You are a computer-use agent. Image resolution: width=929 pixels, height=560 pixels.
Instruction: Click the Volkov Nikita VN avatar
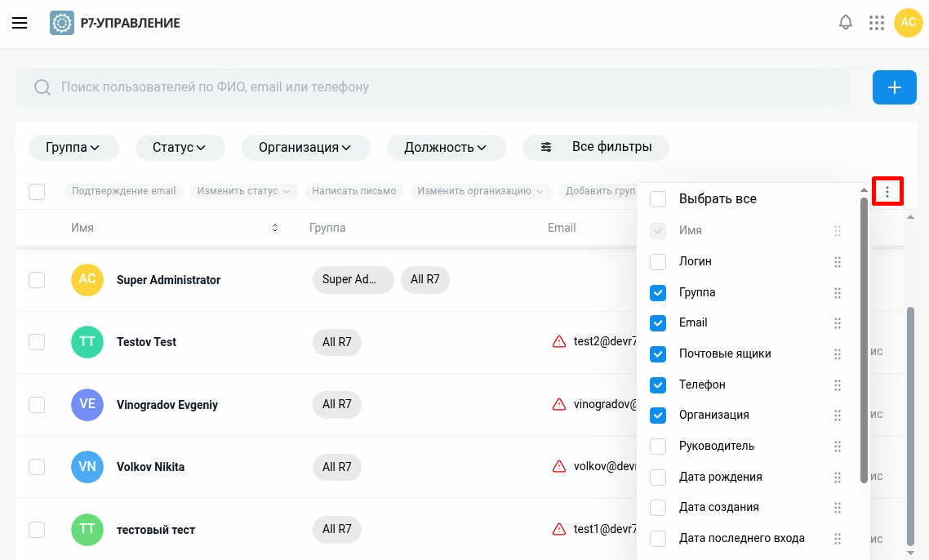click(87, 467)
